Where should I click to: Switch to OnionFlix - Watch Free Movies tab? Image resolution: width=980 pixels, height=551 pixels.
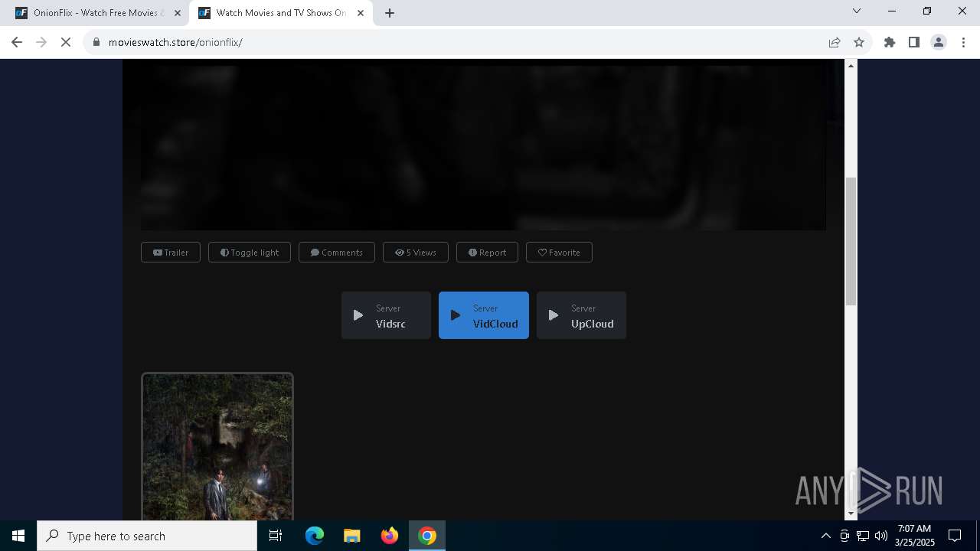98,13
